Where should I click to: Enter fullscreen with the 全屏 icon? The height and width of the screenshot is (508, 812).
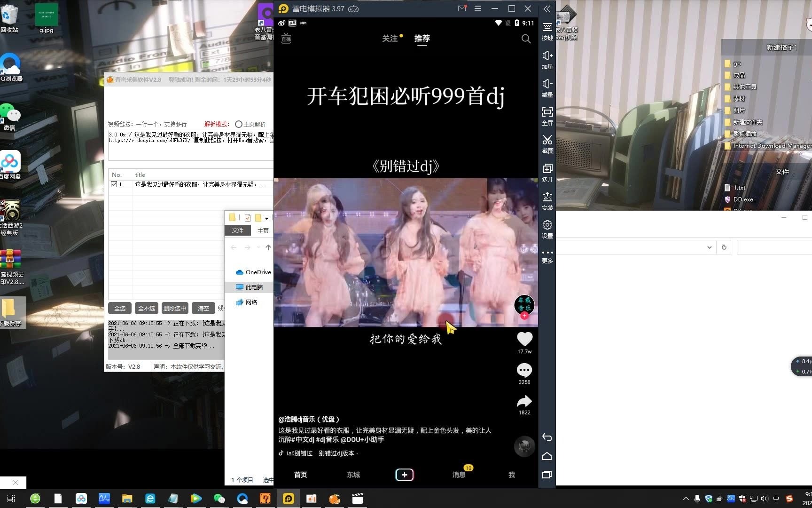(x=547, y=116)
